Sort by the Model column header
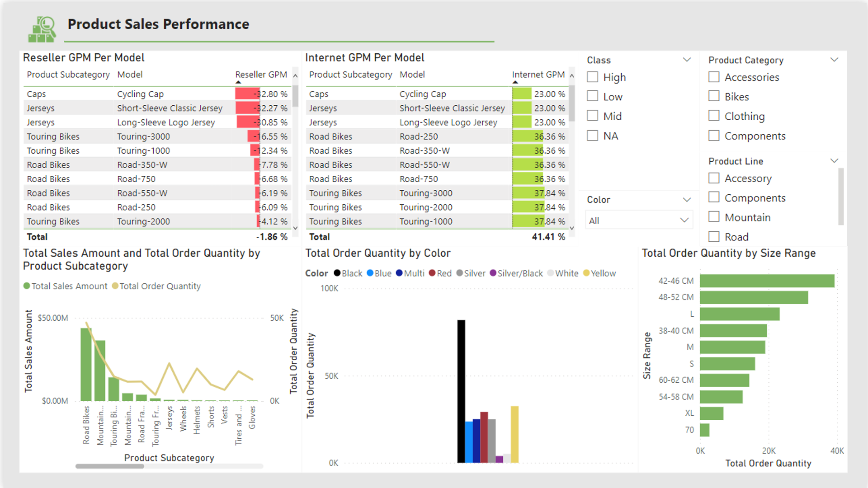This screenshot has height=488, width=868. pos(130,75)
